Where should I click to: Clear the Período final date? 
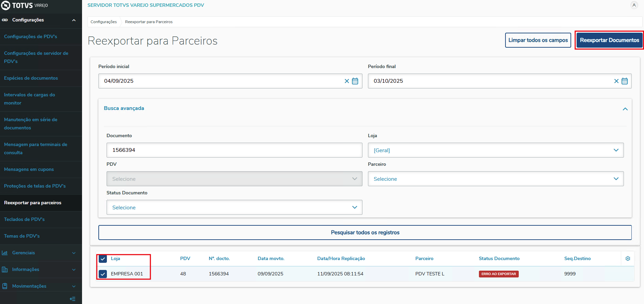coord(616,81)
